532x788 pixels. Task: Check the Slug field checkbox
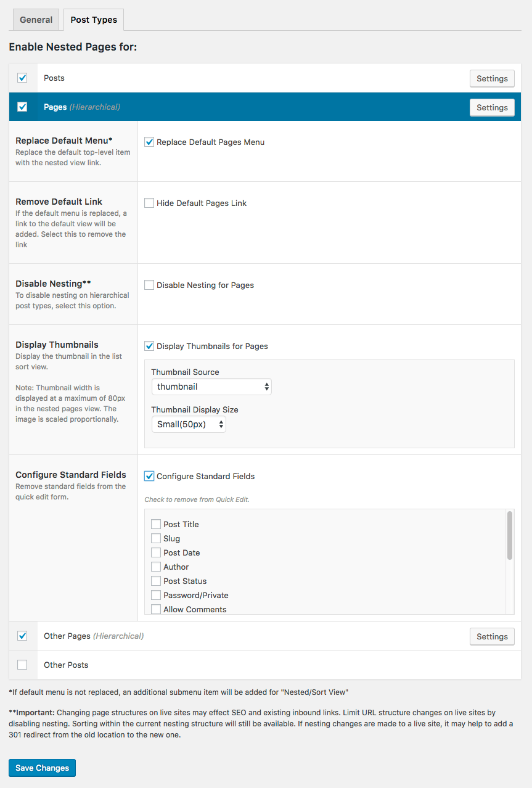[156, 538]
